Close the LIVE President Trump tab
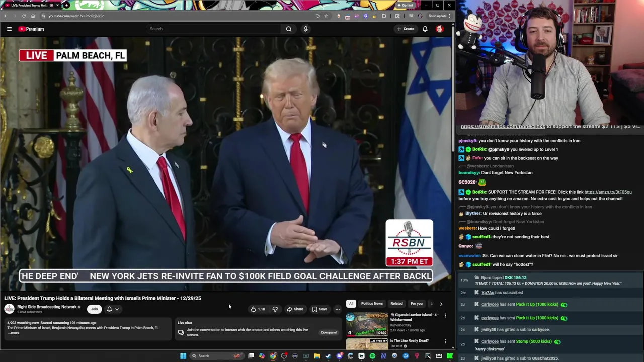Viewport: 644px width, 362px height. tap(57, 5)
